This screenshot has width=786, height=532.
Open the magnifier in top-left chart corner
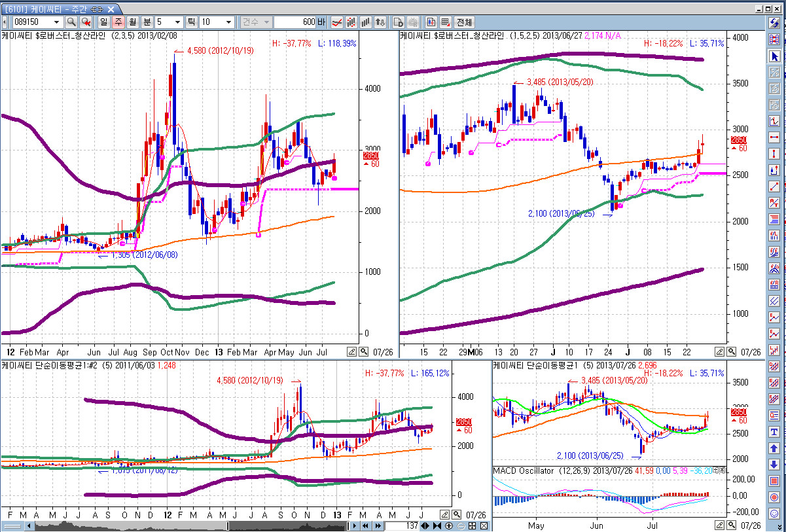(x=364, y=351)
